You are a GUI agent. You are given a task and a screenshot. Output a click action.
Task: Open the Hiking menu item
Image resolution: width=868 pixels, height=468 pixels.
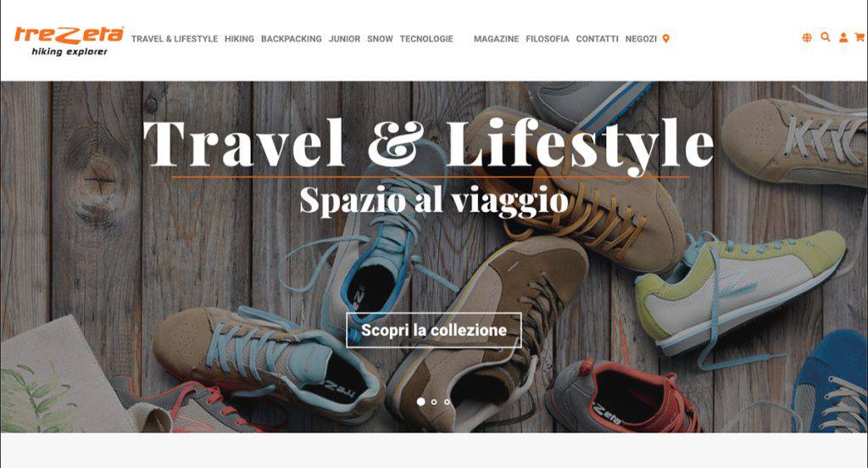[x=239, y=39]
